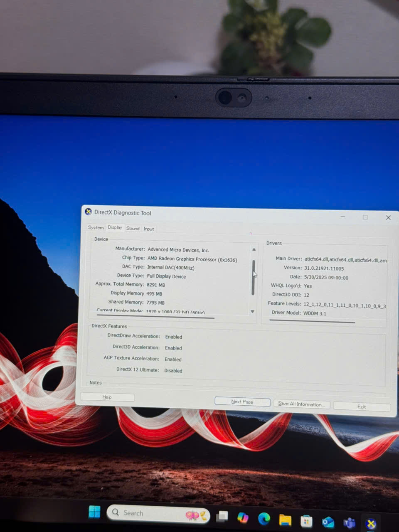Click DirectDraw Acceleration Enabled value

click(x=174, y=337)
